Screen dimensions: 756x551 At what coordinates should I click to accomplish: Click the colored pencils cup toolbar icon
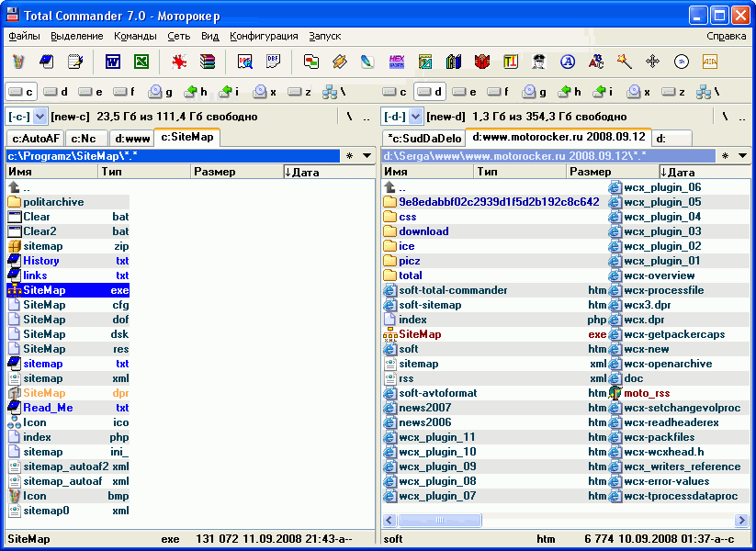(x=18, y=62)
